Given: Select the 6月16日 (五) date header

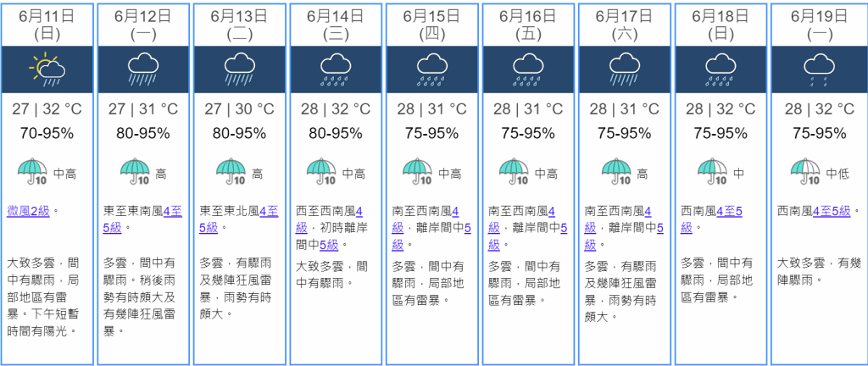Looking at the screenshot, I should [x=528, y=25].
